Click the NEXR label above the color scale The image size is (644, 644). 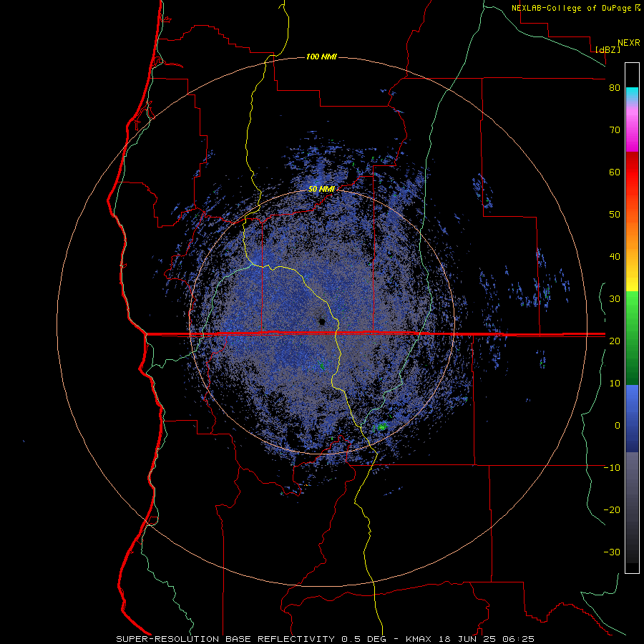629,43
